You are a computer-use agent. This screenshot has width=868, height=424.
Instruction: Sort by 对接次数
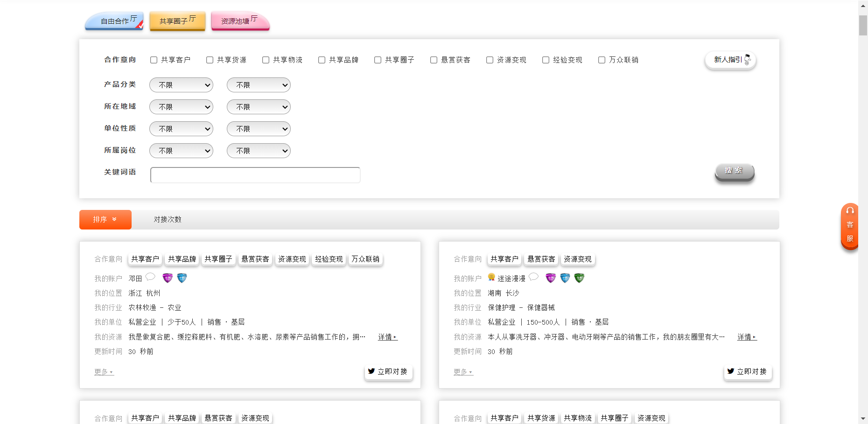pos(168,220)
